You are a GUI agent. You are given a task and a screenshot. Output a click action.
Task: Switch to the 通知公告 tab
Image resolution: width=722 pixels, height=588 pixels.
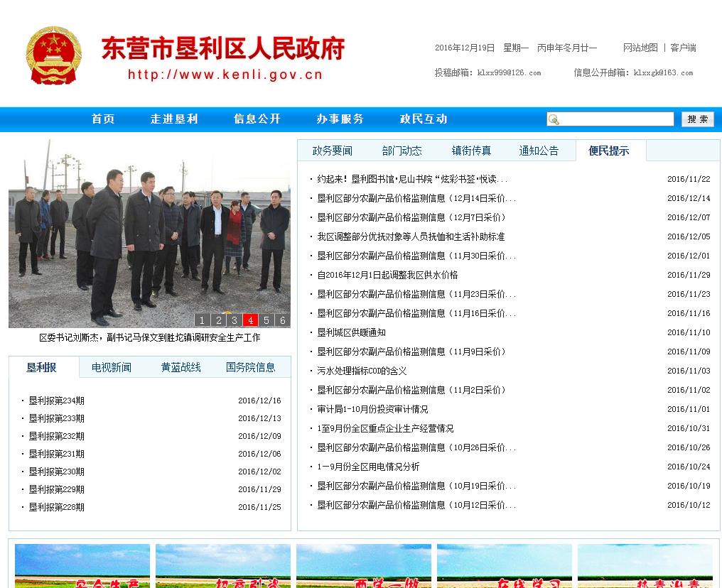[x=539, y=151]
